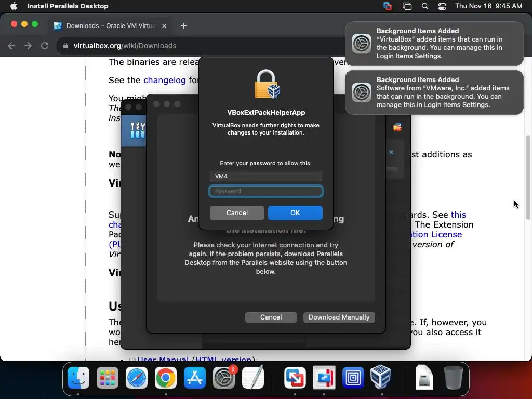Open the 'this' link on the webpage
The height and width of the screenshot is (399, 532).
pos(458,215)
